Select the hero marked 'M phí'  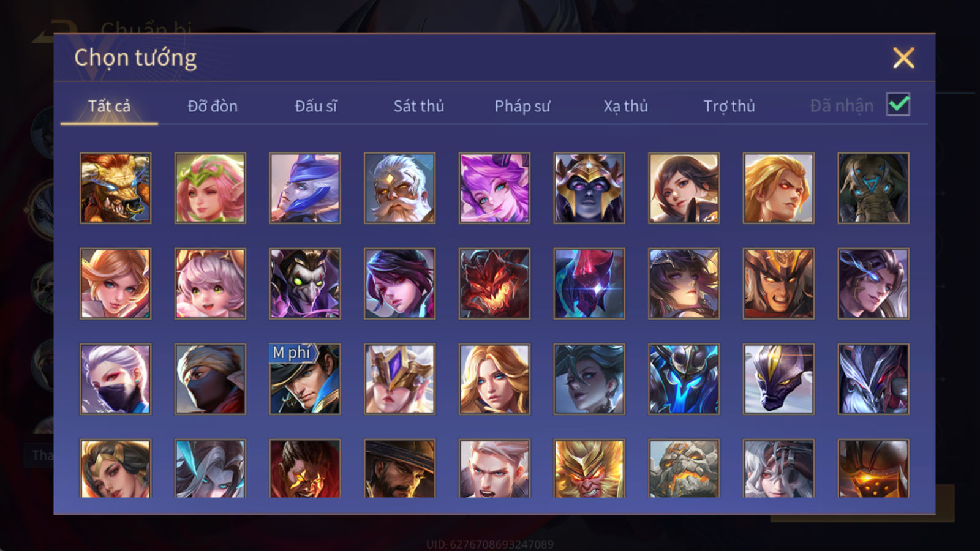point(305,379)
